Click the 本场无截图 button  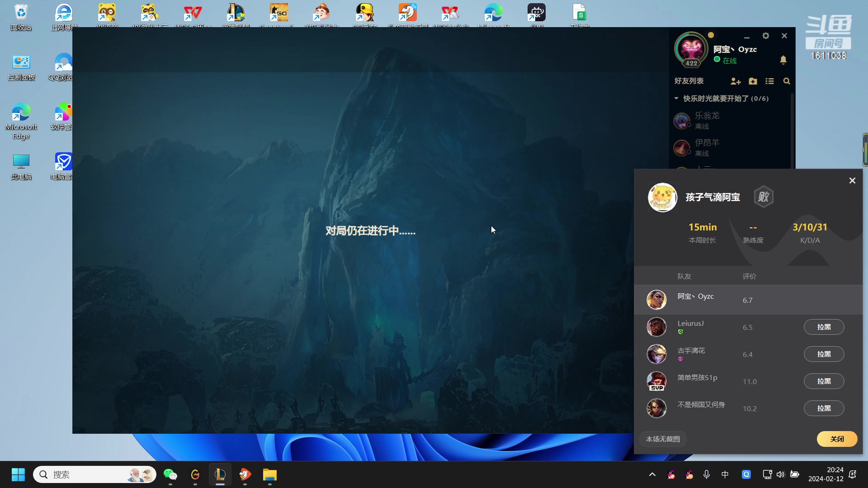click(663, 439)
